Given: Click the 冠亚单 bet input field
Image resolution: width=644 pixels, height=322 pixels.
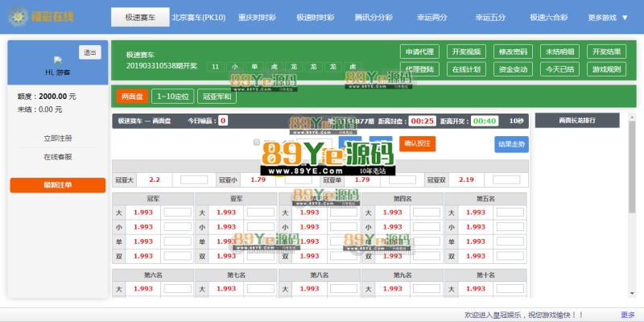Looking at the screenshot, I should tap(402, 180).
